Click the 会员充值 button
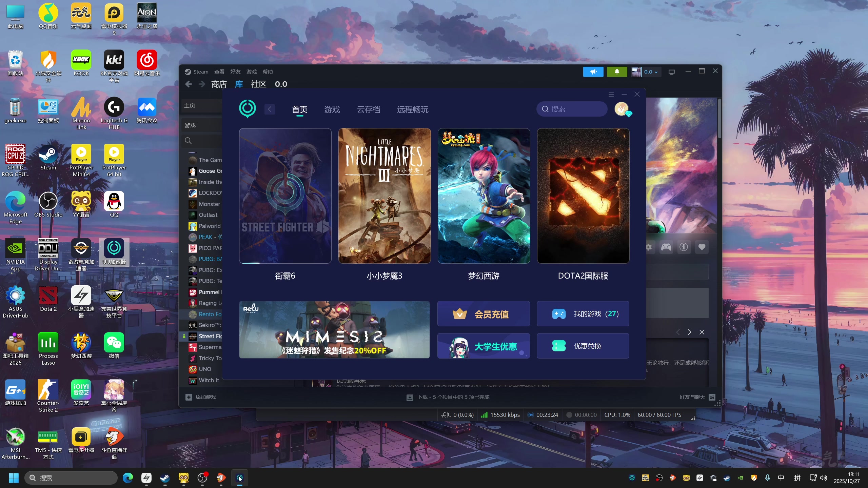Screen dimensions: 868x488 click(x=483, y=314)
